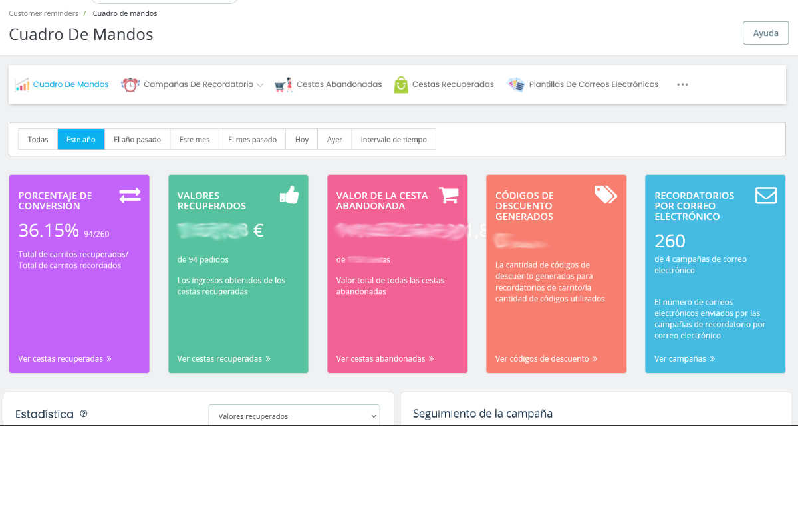Click the Ayuda button
The width and height of the screenshot is (798, 532).
765,33
